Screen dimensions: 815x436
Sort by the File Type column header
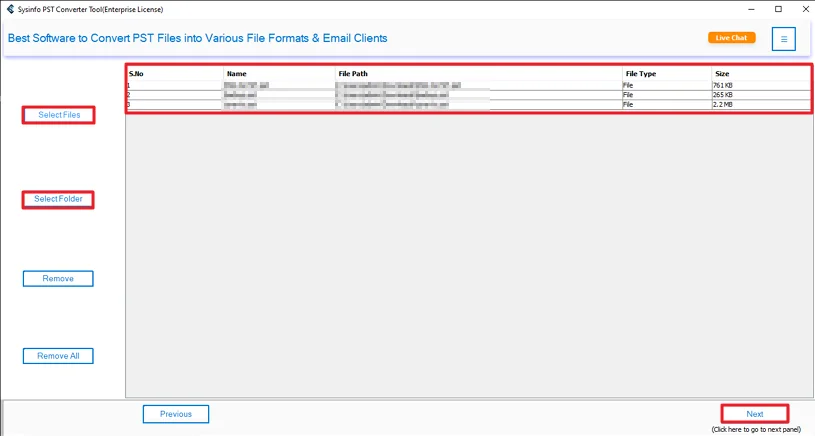666,74
